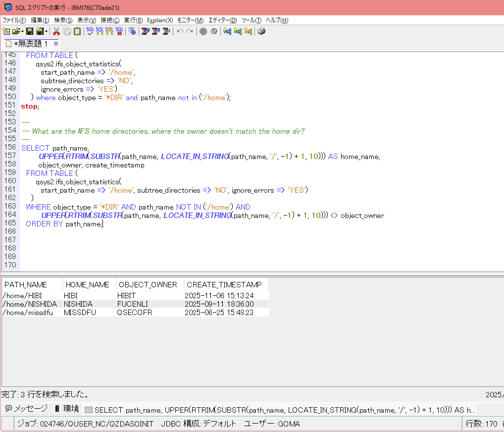This screenshot has height=432, width=504.
Task: Click the MISSDFU home name cell
Action: [89, 312]
